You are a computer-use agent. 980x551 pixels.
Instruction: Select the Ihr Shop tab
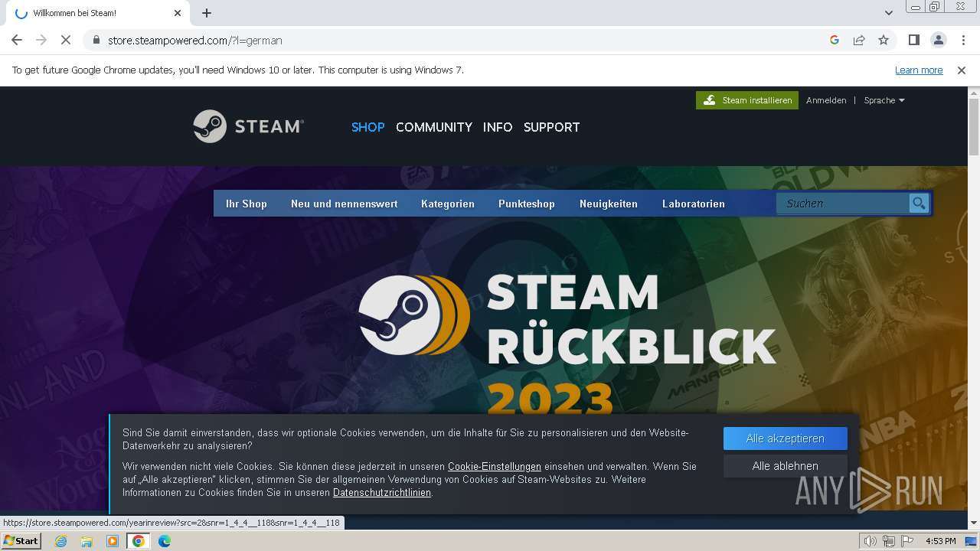pyautogui.click(x=247, y=204)
